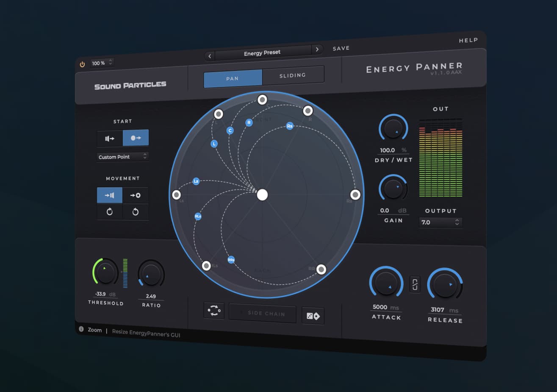Open the OUTPUT 7.0 format dropdown
Screen dimensions: 557x392
[441, 222]
